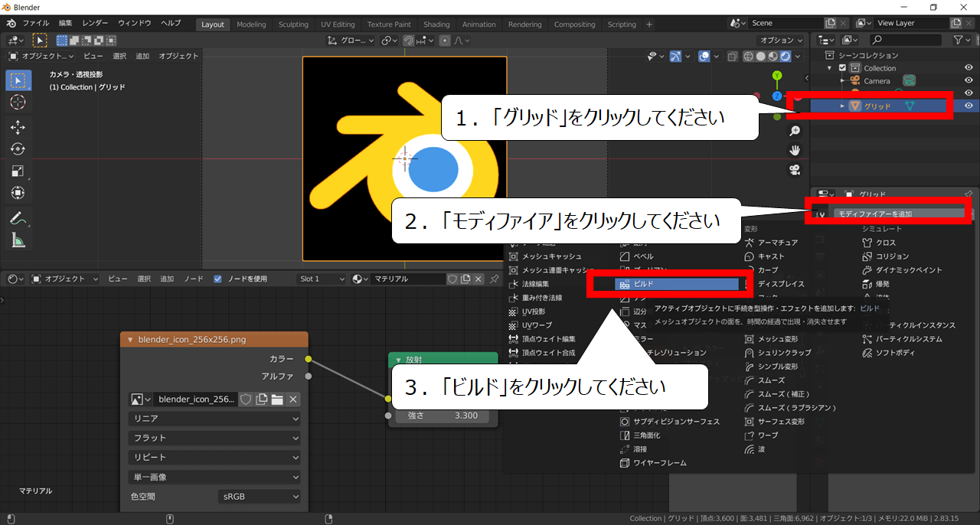Switch to the Modeling workspace tab

coord(251,24)
